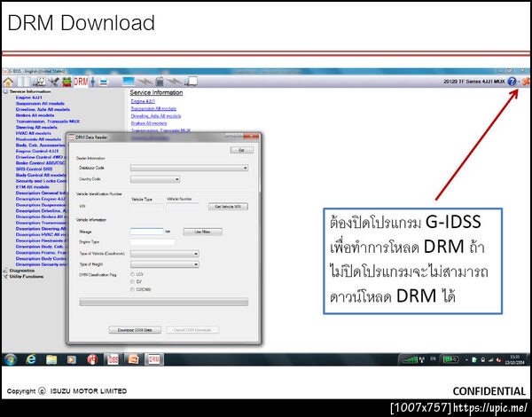Open the blue help question mark icon

[x=512, y=82]
